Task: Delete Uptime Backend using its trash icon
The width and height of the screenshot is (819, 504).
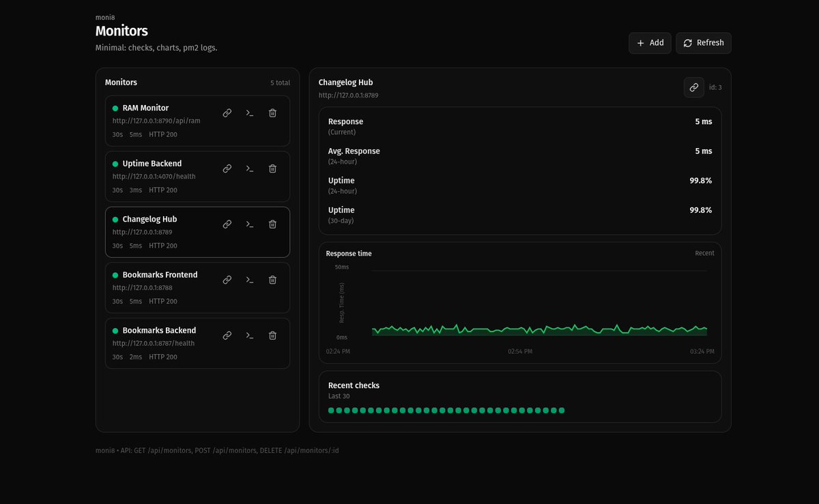Action: [x=272, y=168]
